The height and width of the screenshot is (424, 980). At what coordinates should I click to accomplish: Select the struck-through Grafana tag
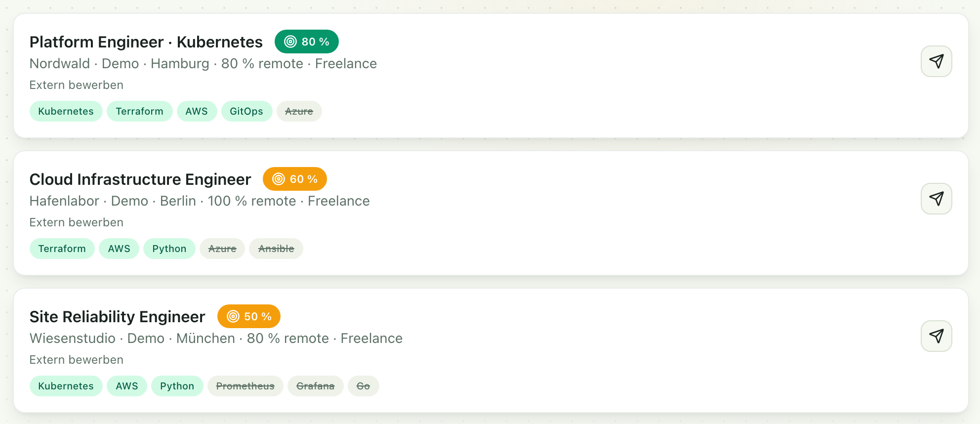pos(316,386)
